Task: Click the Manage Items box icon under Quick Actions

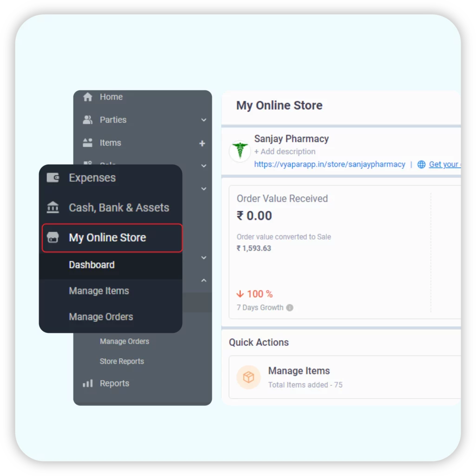Action: click(x=249, y=377)
